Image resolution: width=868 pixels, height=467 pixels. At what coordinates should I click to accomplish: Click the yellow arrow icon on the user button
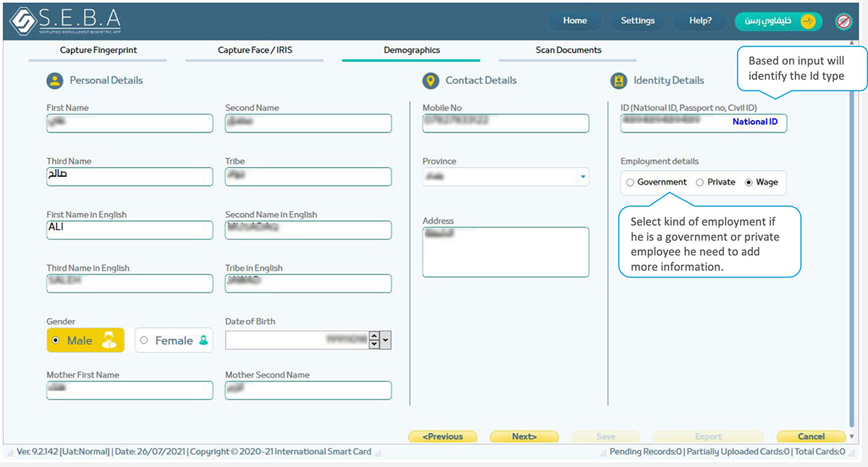click(808, 21)
